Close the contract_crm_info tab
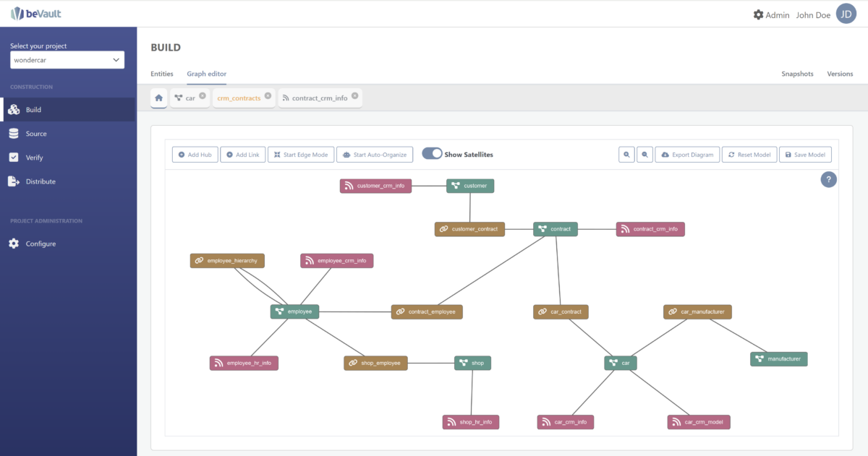Screen dimensions: 868x456 pos(355,95)
